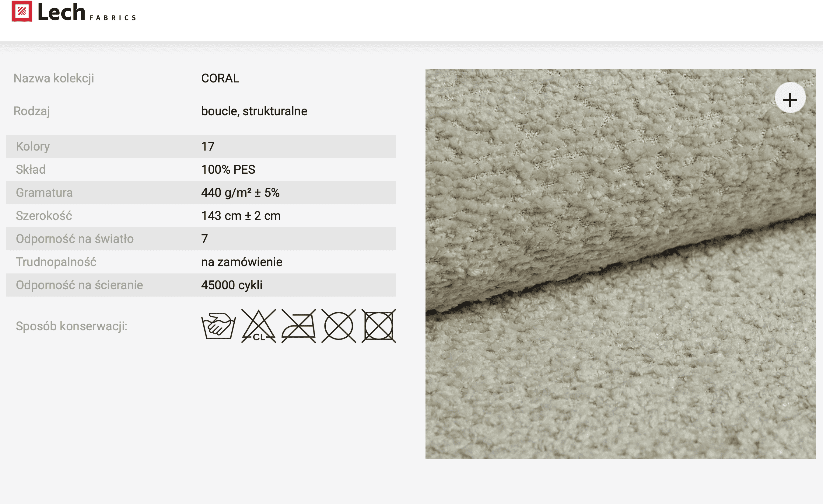Click the red Lech logo emblem
Image resolution: width=823 pixels, height=504 pixels.
click(x=22, y=11)
